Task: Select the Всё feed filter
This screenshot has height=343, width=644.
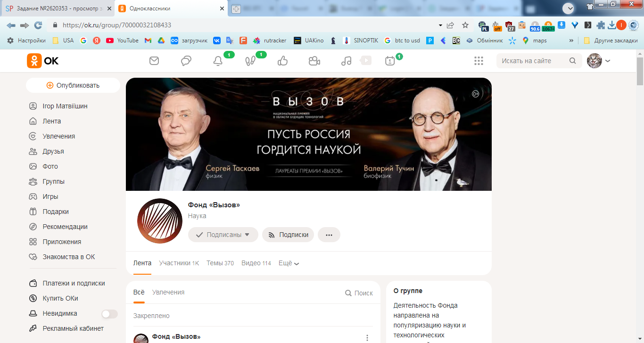Action: click(139, 292)
